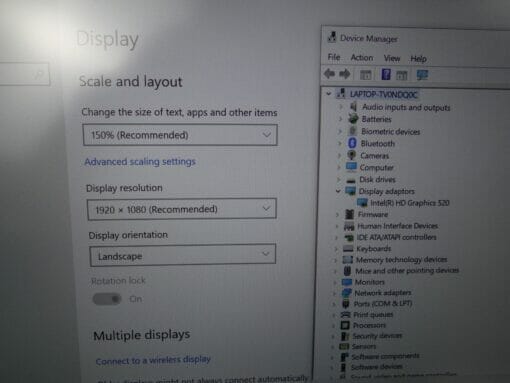
Task: Open Advanced scaling settings link
Action: pos(140,162)
